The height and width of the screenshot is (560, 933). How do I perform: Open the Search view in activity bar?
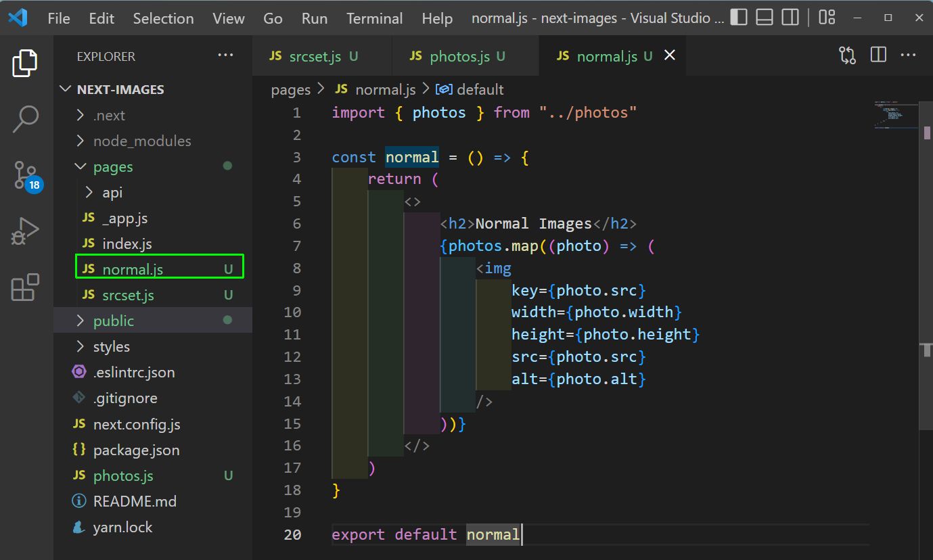click(25, 118)
